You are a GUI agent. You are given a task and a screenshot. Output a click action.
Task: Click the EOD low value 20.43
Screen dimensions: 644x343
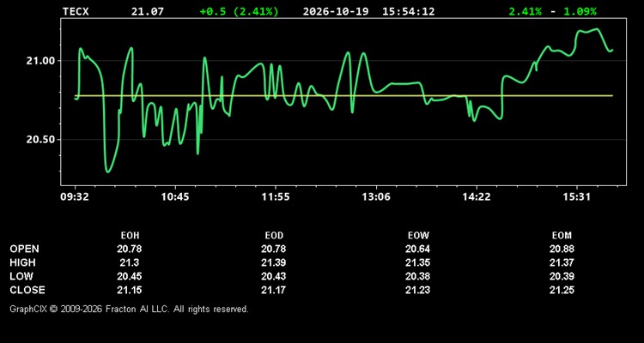click(274, 276)
